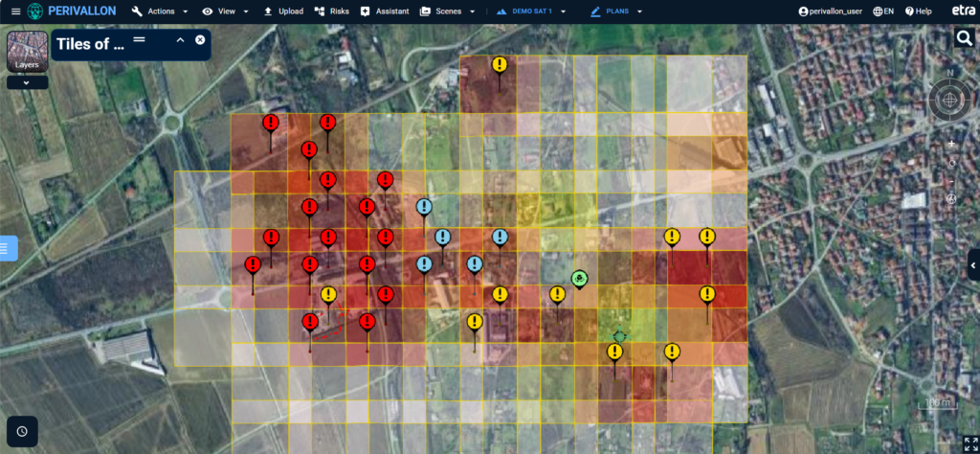Click the map search magnifier icon
980x454 pixels.
click(964, 37)
